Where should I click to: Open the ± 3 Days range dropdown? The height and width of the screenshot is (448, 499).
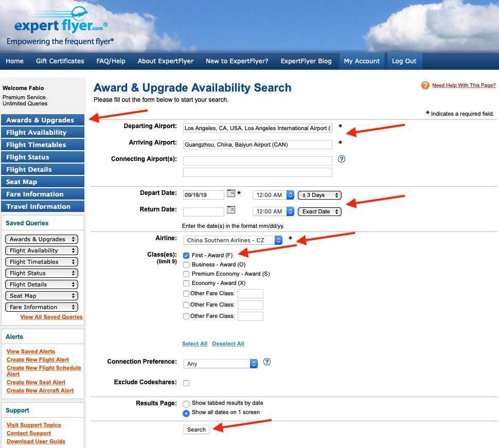coord(319,195)
